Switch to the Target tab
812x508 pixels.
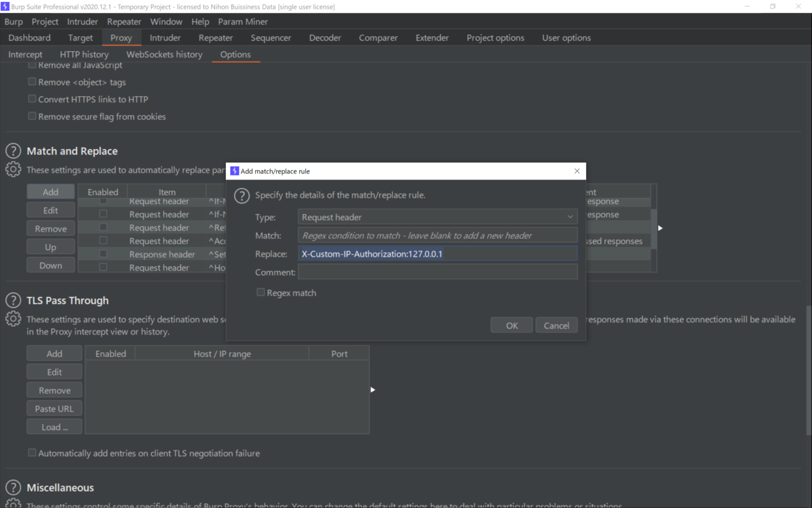point(81,38)
